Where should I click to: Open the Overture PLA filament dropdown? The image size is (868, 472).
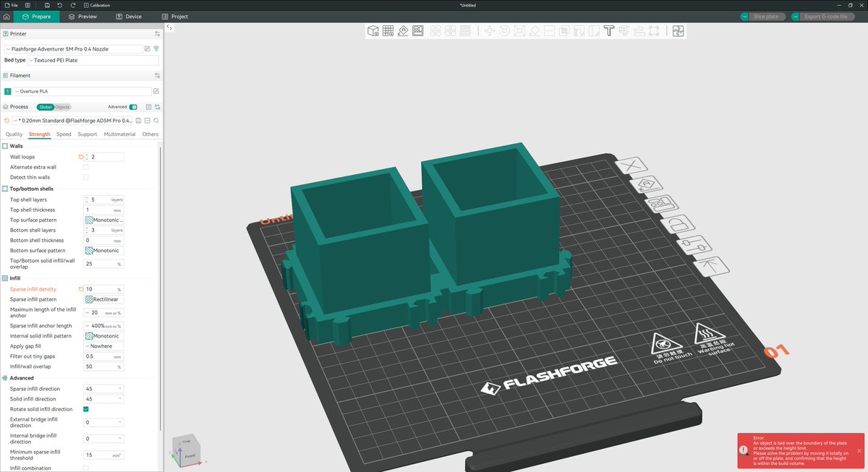click(82, 92)
